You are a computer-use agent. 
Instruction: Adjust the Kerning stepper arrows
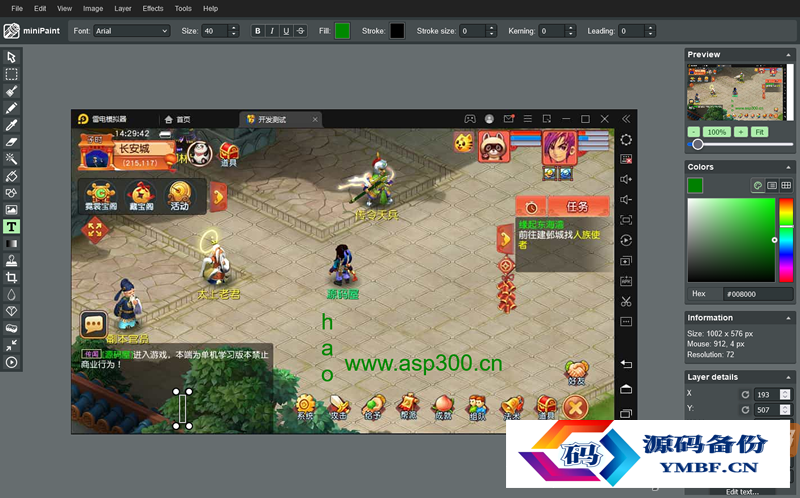(571, 31)
